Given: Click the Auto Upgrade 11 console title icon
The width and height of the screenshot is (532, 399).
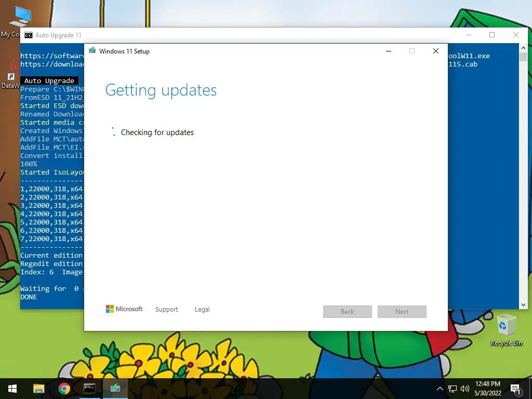Looking at the screenshot, I should (x=29, y=35).
